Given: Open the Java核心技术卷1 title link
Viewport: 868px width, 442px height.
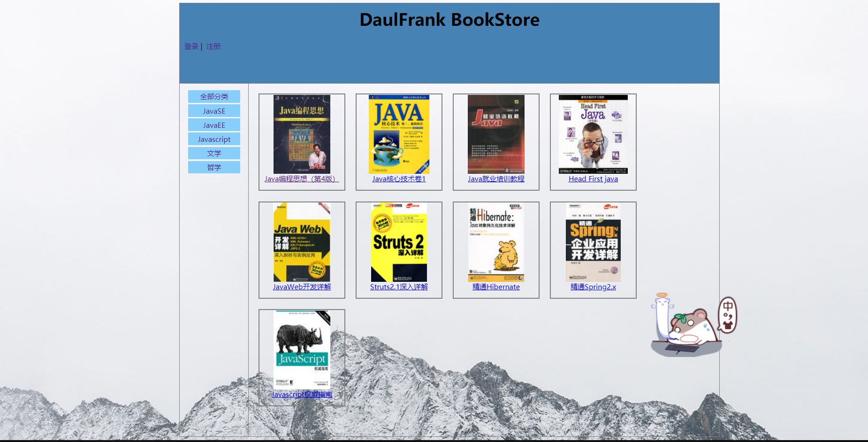Looking at the screenshot, I should point(399,179).
